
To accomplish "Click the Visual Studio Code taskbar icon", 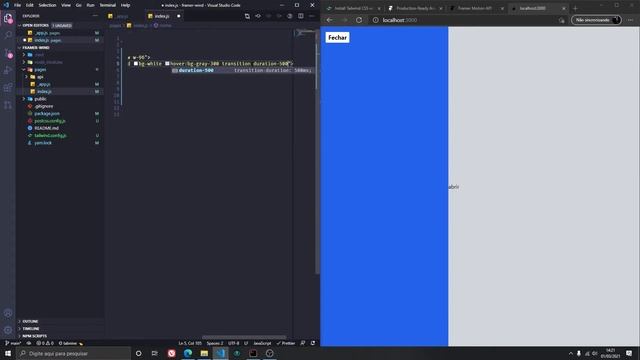I will [x=220, y=353].
